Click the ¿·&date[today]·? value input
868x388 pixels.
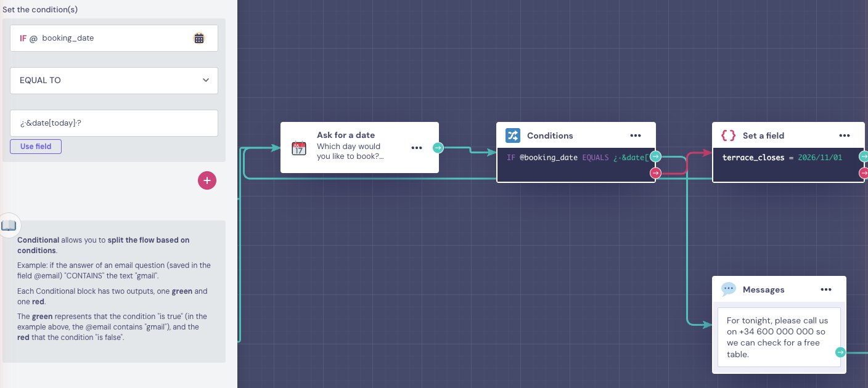tap(114, 123)
